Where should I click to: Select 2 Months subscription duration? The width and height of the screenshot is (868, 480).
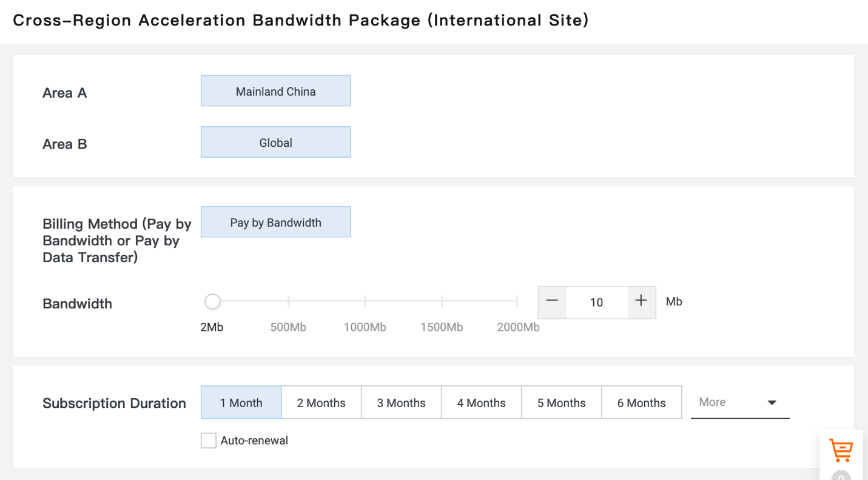point(321,403)
